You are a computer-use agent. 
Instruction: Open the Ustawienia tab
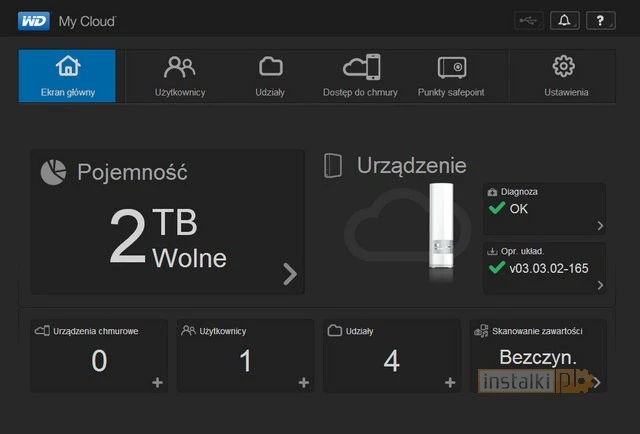click(566, 76)
